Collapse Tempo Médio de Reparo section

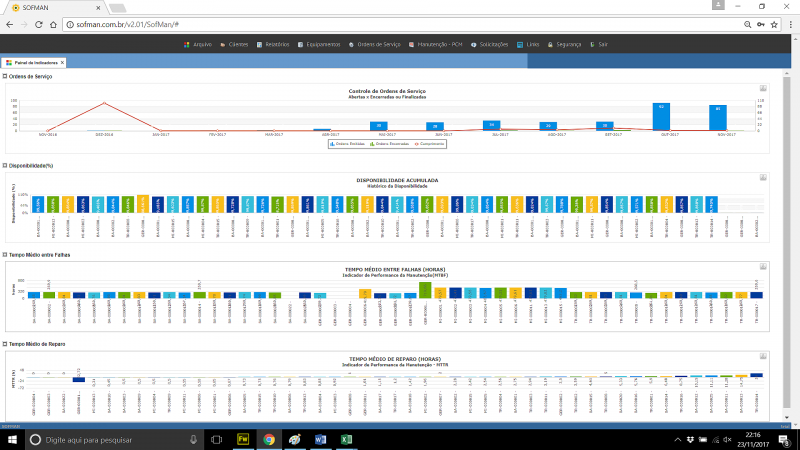pyautogui.click(x=4, y=344)
